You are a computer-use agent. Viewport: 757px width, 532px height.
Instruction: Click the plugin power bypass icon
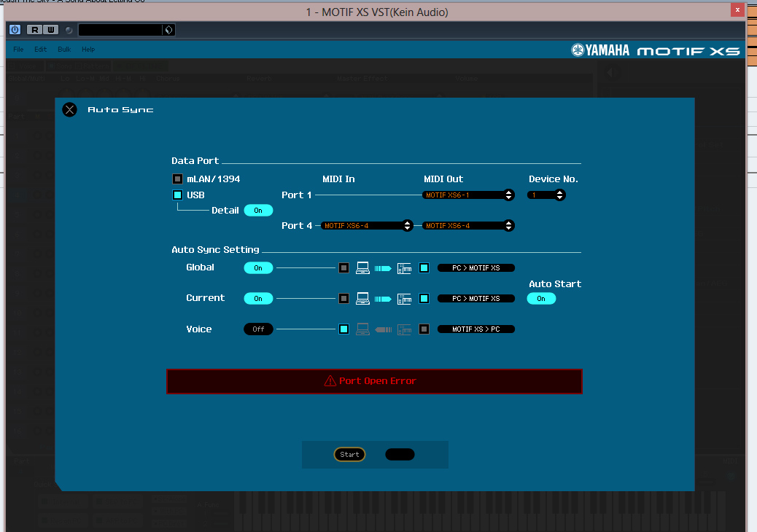tap(15, 30)
